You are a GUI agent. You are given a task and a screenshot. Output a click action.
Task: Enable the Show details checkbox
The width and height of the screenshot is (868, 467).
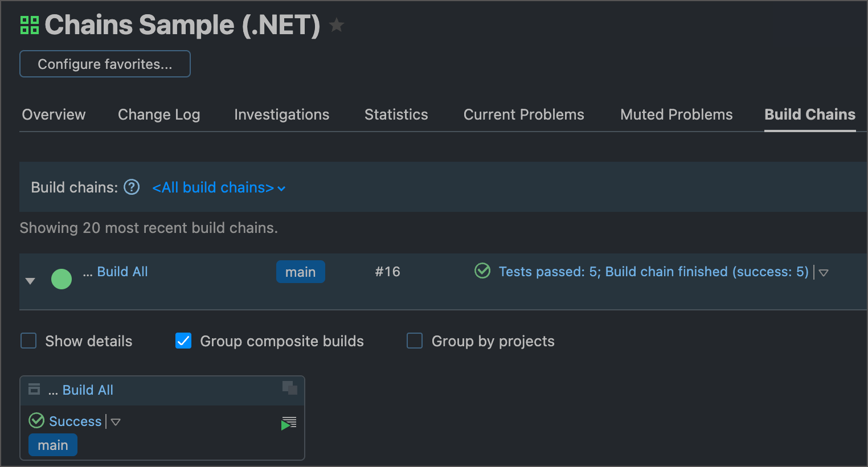tap(28, 341)
